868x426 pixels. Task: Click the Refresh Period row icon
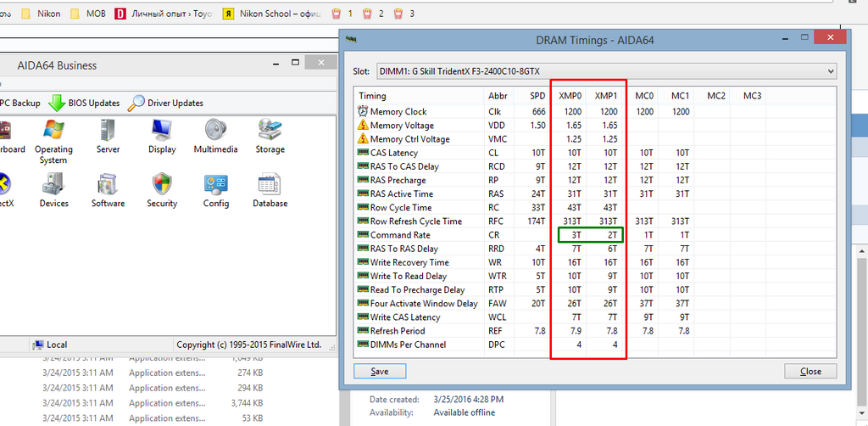tap(363, 331)
